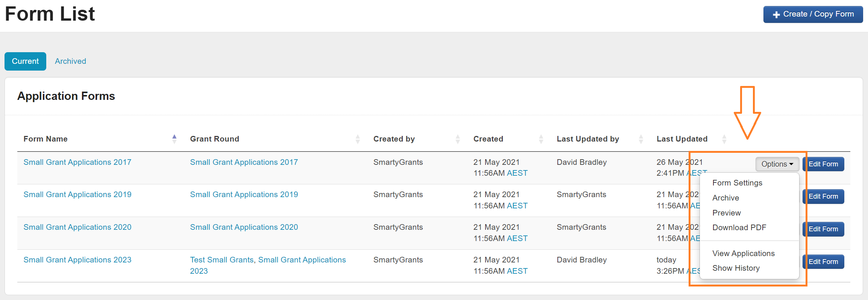Click Edit Form for Small Grant Applications 2017
868x300 pixels.
click(823, 164)
